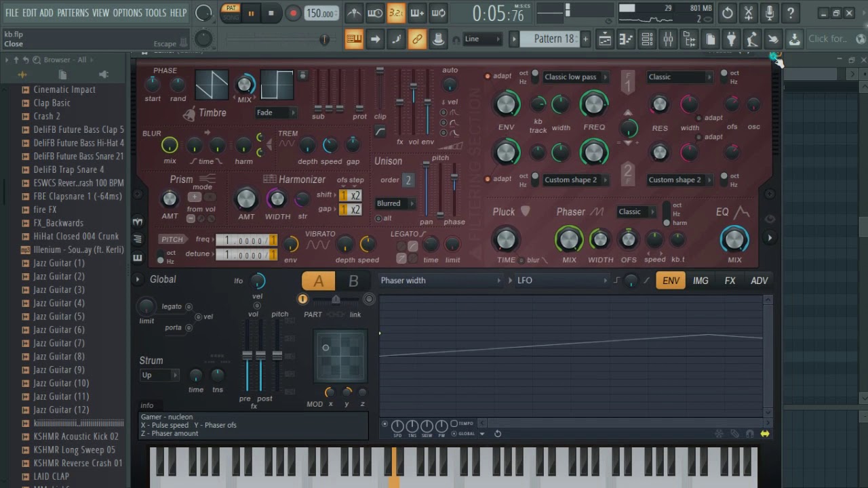The image size is (868, 488).
Task: Select part B button
Action: 353,281
